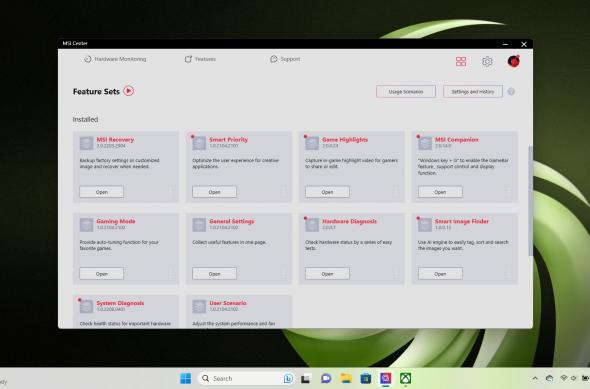Image resolution: width=590 pixels, height=389 pixels.
Task: Open more options on Smart Image Finder card
Action: point(509,274)
